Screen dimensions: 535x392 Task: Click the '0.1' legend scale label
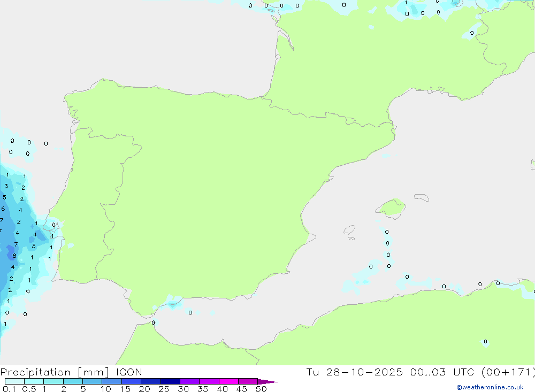point(9,389)
